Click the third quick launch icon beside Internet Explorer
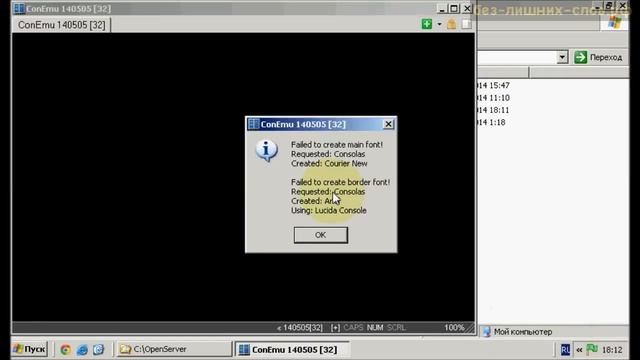 point(98,349)
